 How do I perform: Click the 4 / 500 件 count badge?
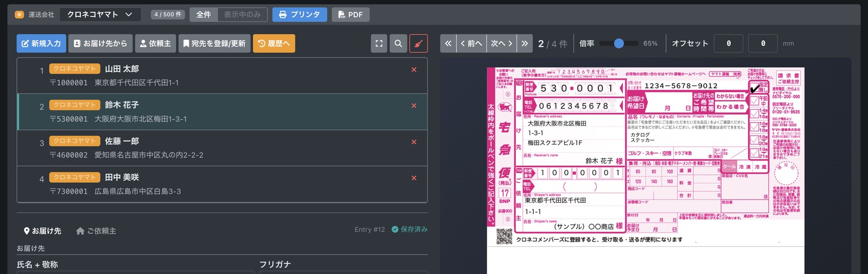[168, 15]
